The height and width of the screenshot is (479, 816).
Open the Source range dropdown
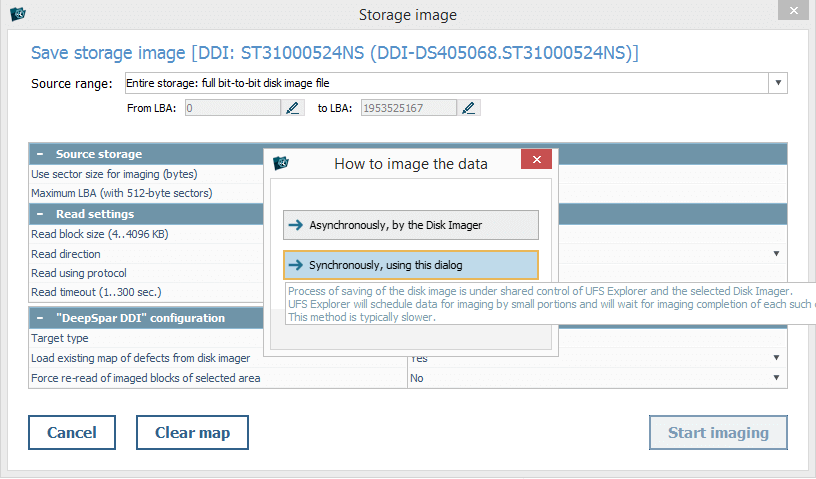pos(777,84)
